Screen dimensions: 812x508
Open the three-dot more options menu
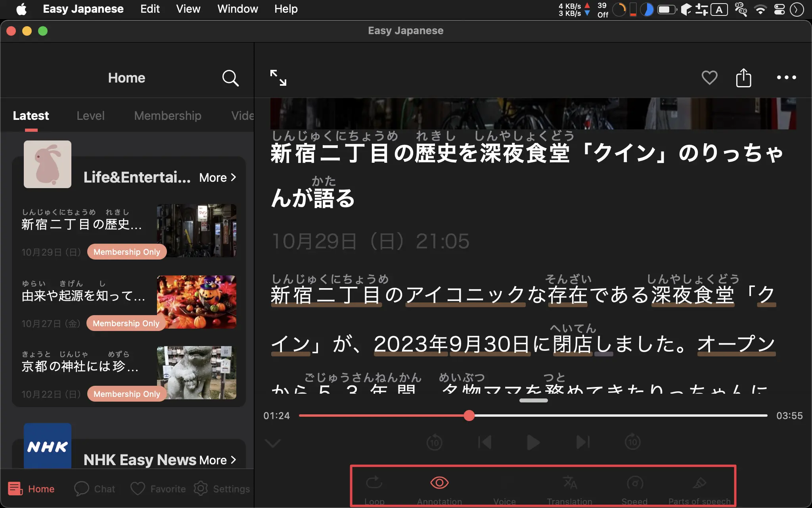click(786, 78)
